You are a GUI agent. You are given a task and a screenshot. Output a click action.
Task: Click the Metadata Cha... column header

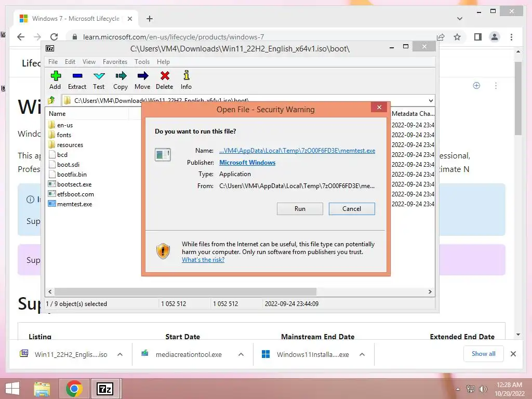tap(413, 114)
